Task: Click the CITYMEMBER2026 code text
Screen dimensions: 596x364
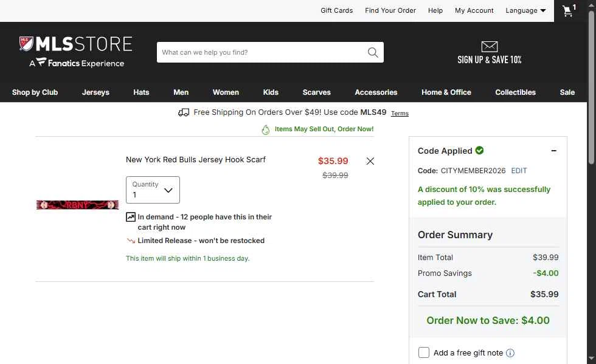Action: point(473,171)
